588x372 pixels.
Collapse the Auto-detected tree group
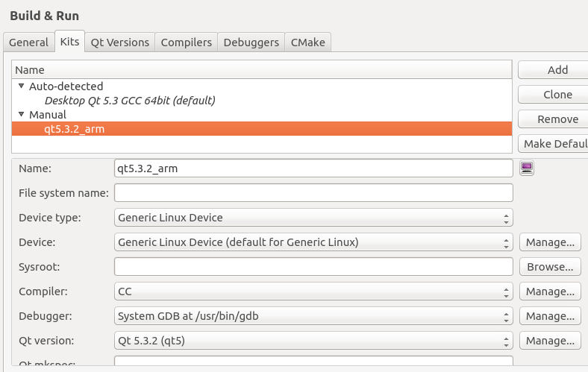[x=22, y=86]
